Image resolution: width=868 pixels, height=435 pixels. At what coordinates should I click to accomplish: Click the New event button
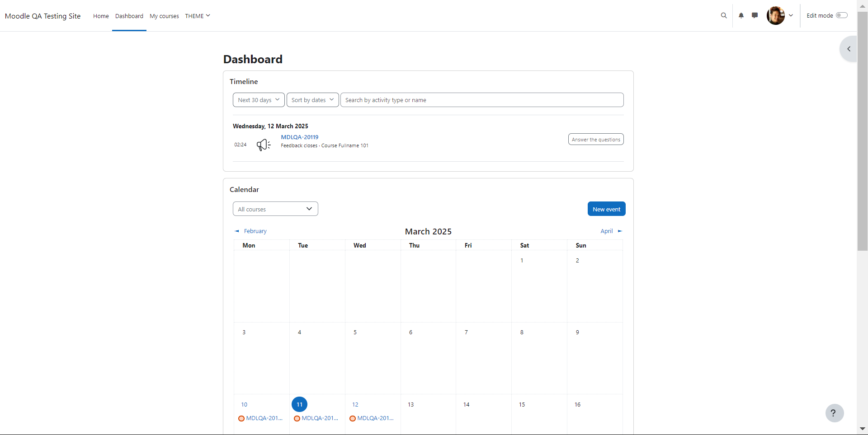(606, 209)
